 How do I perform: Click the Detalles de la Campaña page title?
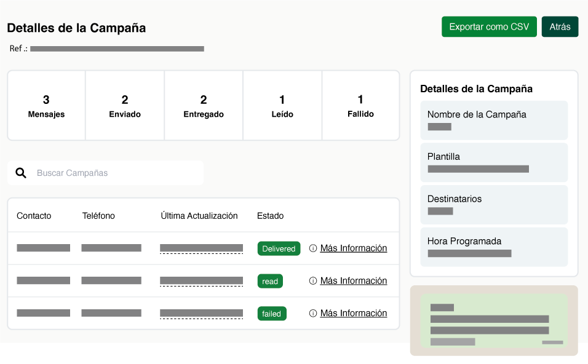pos(76,28)
